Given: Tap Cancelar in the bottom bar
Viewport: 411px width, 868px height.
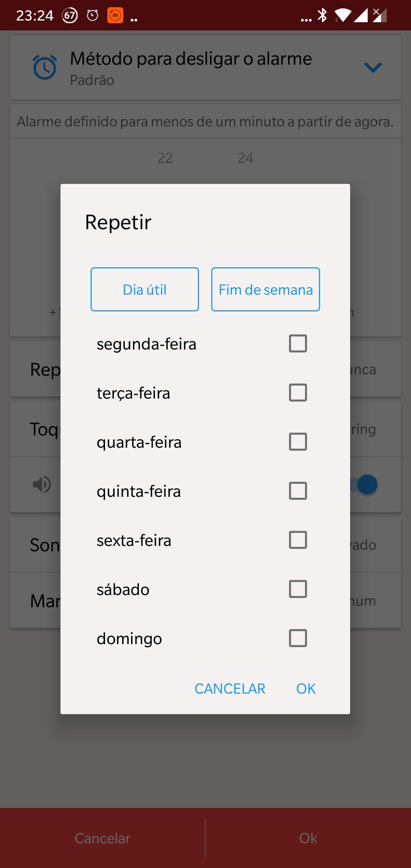Looking at the screenshot, I should pyautogui.click(x=103, y=838).
